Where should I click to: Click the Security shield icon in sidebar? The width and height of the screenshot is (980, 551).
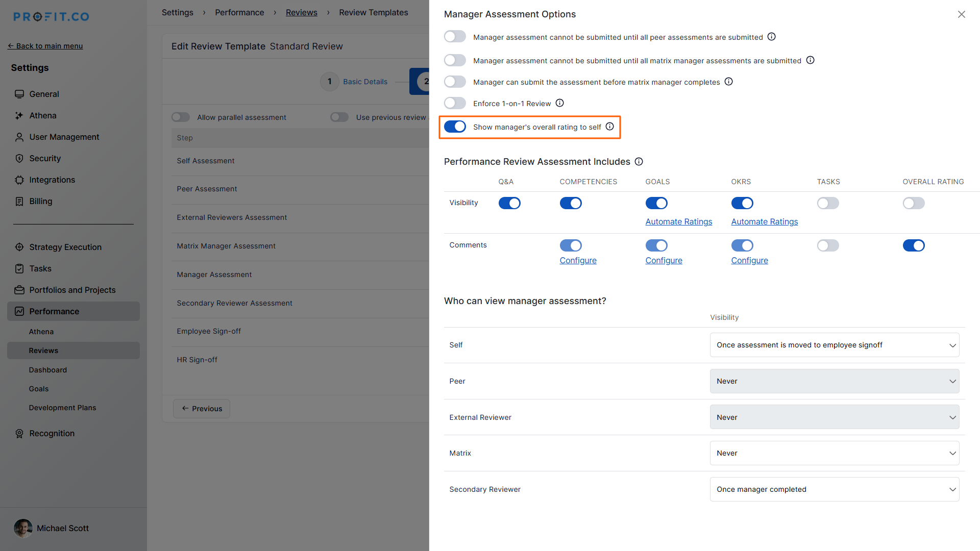pyautogui.click(x=19, y=159)
